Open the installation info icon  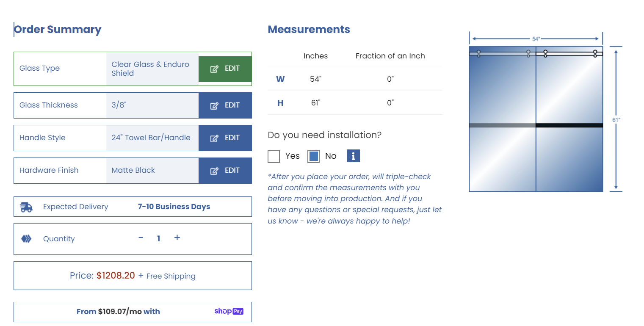(x=353, y=156)
